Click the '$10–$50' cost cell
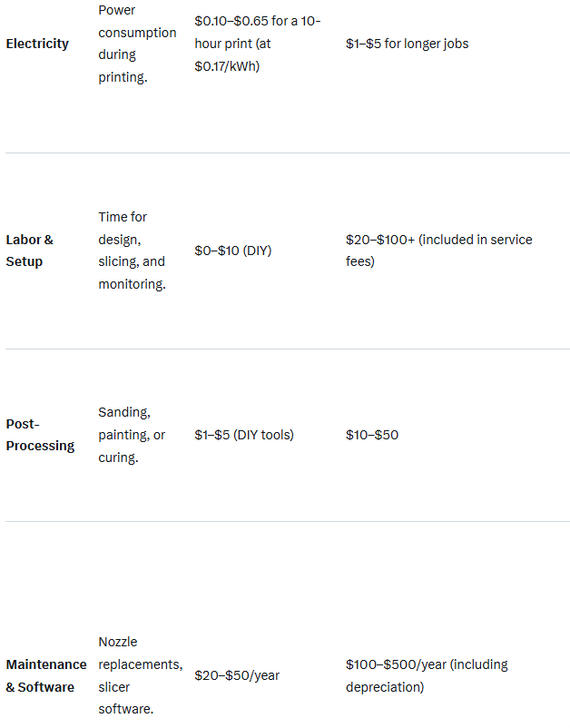Screen dimensions: 570x728 click(372, 435)
